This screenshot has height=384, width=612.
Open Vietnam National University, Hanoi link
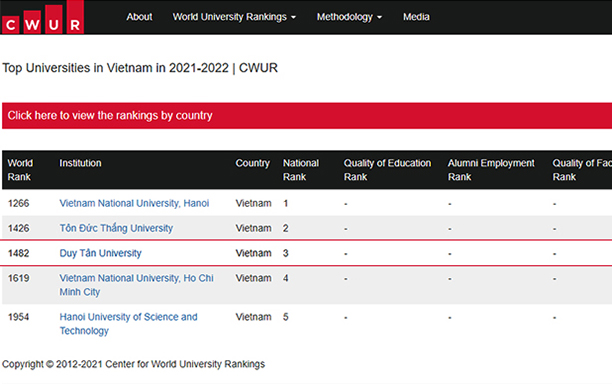pyautogui.click(x=134, y=203)
